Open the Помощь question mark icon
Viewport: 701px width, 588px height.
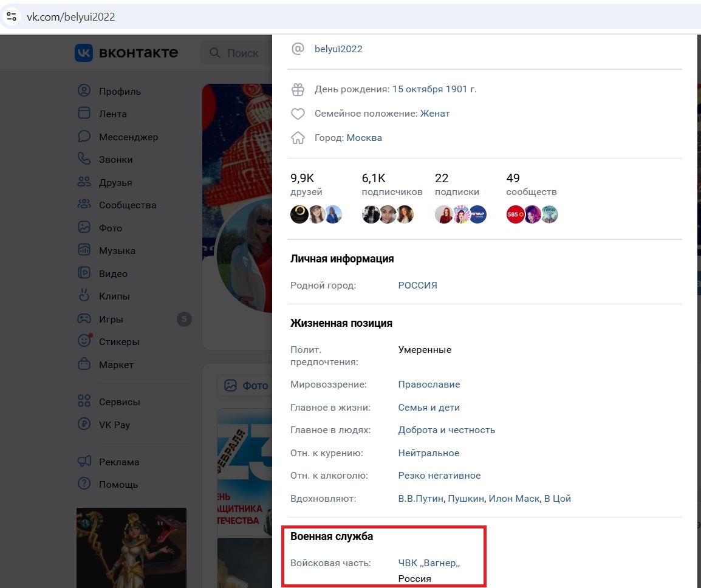pyautogui.click(x=84, y=484)
